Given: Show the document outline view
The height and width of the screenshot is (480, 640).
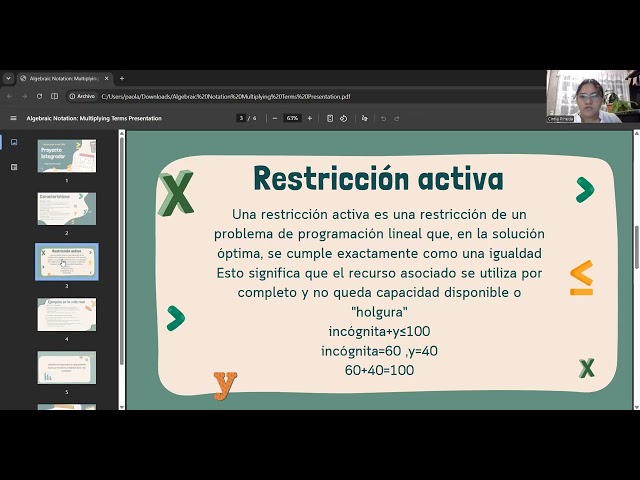Looking at the screenshot, I should tap(14, 167).
